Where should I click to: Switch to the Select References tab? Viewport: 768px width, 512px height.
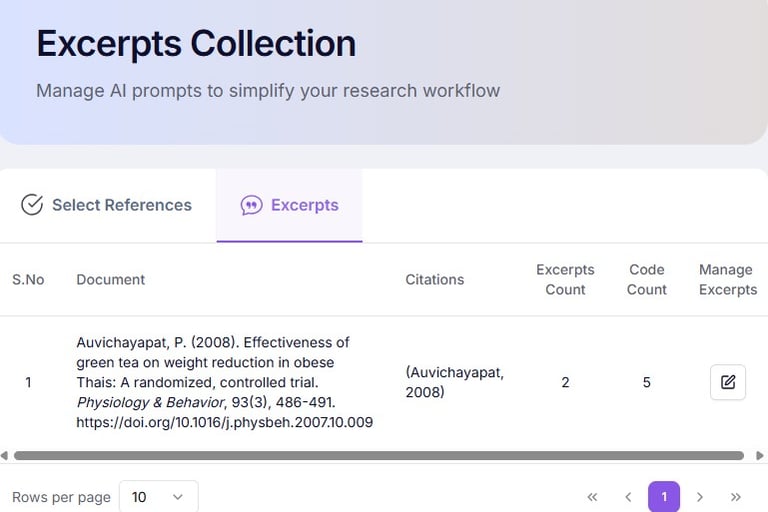tap(107, 205)
